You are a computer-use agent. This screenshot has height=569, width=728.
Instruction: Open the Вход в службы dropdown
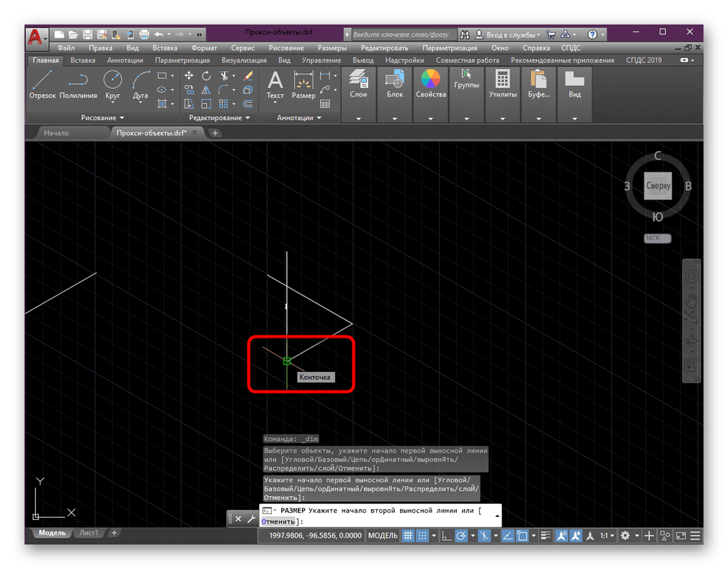pos(513,34)
